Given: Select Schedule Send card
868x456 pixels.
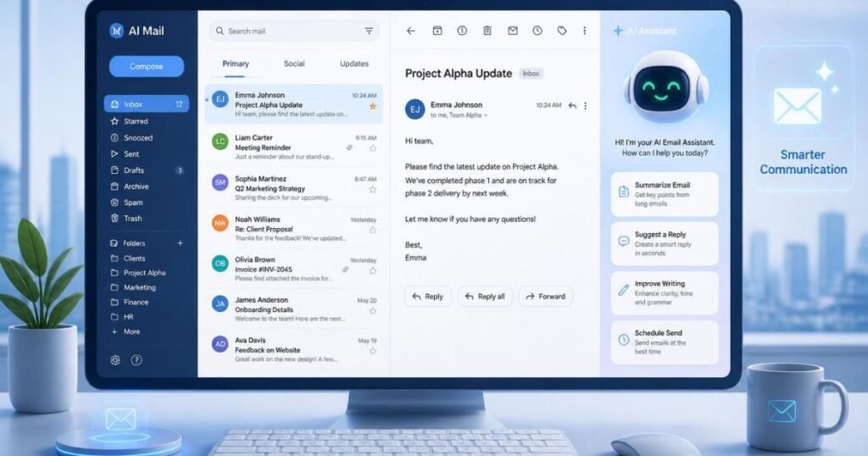Looking at the screenshot, I should click(665, 342).
